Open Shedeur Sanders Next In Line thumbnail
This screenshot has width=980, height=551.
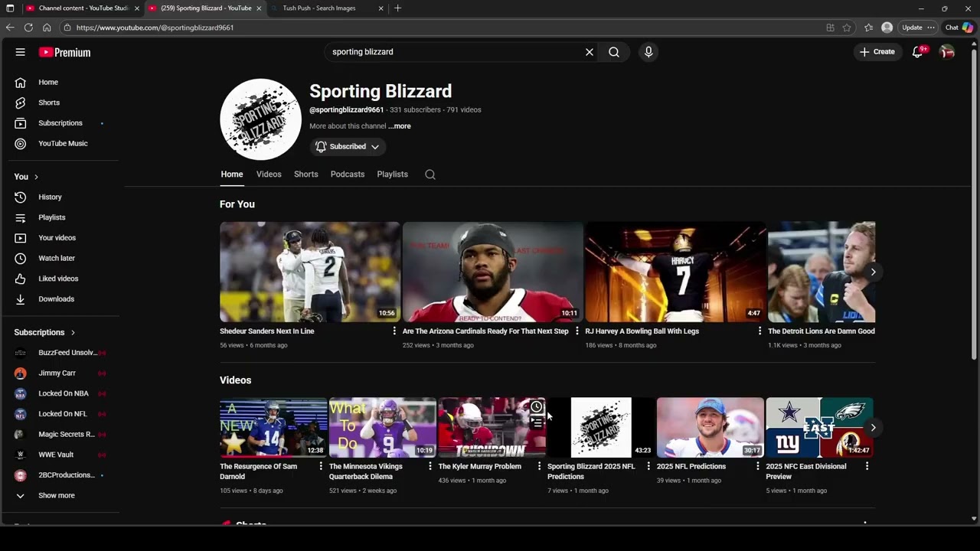point(309,272)
